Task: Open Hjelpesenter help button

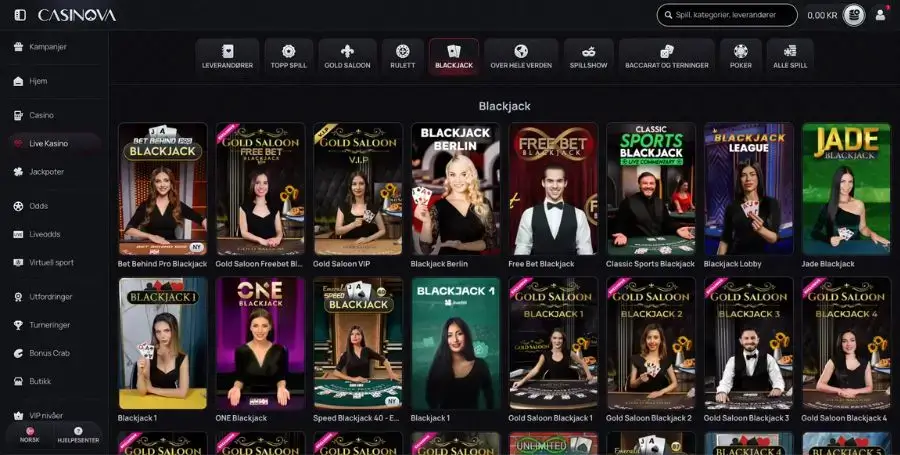Action: [x=78, y=435]
